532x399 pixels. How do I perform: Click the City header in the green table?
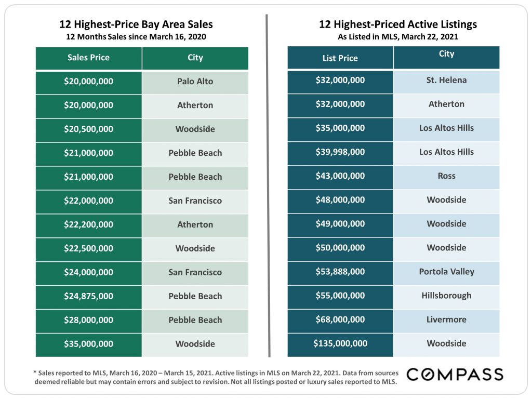click(x=195, y=58)
